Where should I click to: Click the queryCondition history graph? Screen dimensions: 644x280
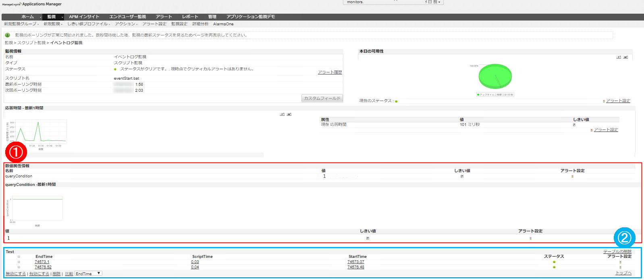[37, 208]
